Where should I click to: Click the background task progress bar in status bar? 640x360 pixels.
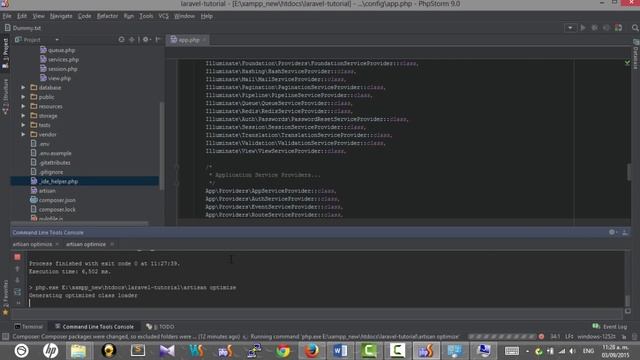click(502, 337)
